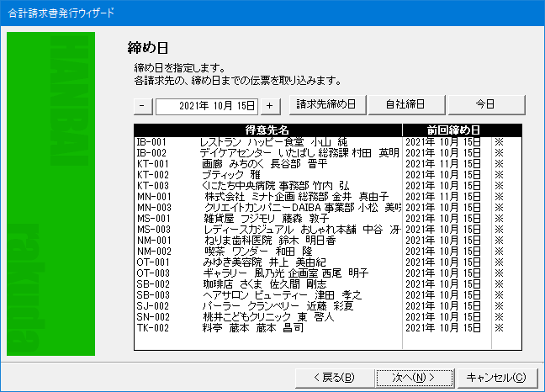Click the ※ mark in NM-001 row
The image size is (545, 392).
[499, 241]
